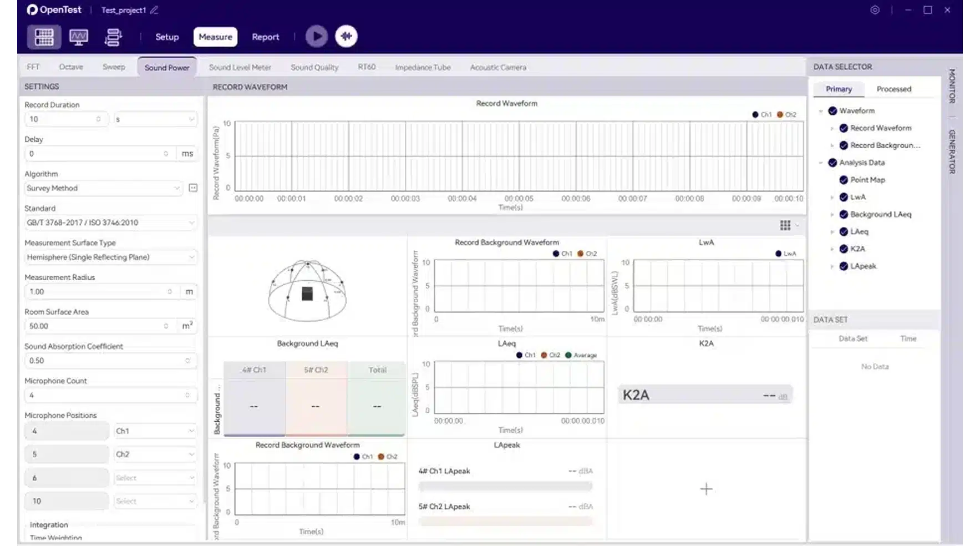The height and width of the screenshot is (546, 980).
Task: Collapse the Analysis Data tree node
Action: 821,163
